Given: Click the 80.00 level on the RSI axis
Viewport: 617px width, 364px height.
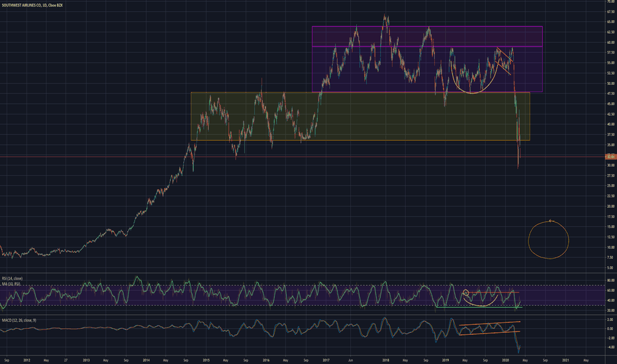Looking at the screenshot, I should pos(610,281).
